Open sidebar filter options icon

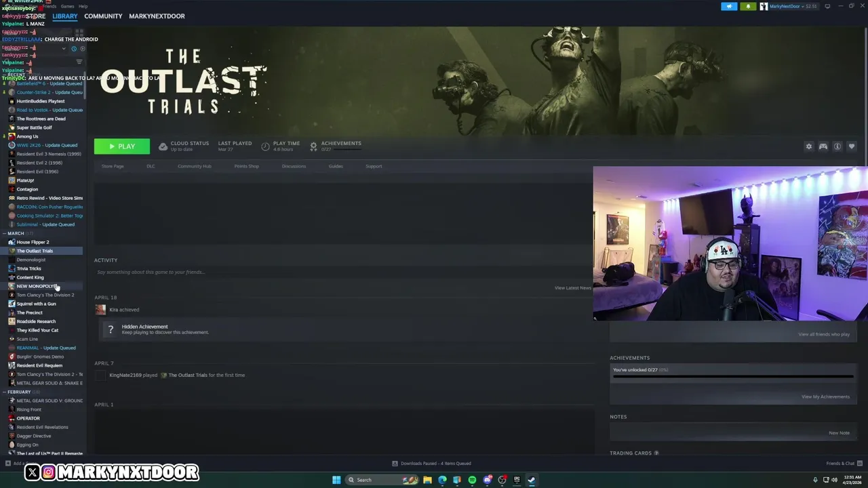click(x=79, y=62)
